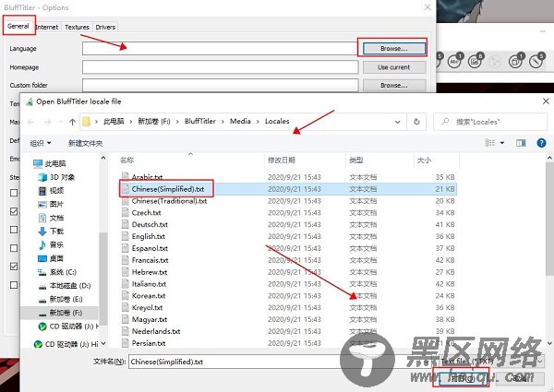The width and height of the screenshot is (554, 392).
Task: Open the Textures tab
Action: coord(77,27)
